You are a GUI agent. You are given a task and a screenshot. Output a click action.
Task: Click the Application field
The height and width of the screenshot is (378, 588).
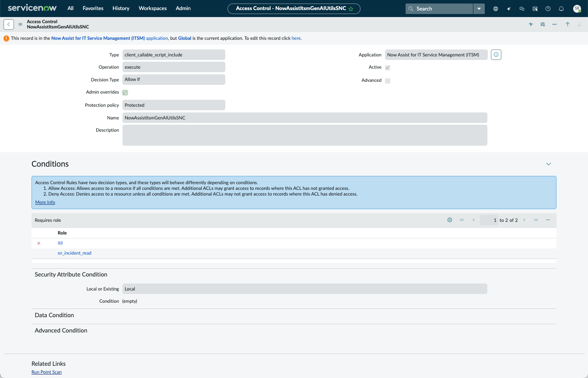pyautogui.click(x=436, y=55)
